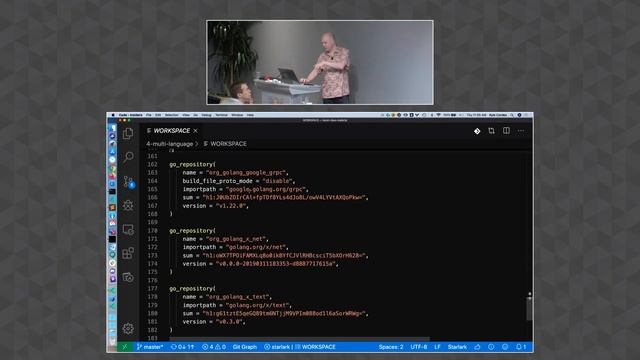Image resolution: width=640 pixels, height=360 pixels.
Task: Click the WORKSPACE breadcrumb item
Action: click(225, 144)
